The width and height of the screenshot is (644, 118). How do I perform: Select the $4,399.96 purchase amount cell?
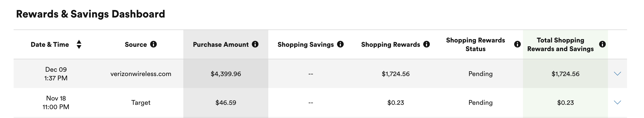[226, 74]
